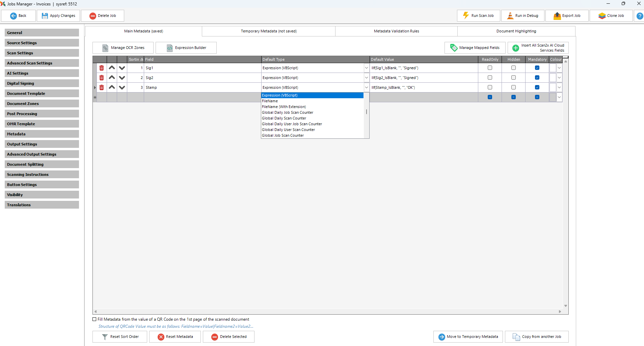Move the Stamp row up
This screenshot has width=644, height=346.
(112, 87)
